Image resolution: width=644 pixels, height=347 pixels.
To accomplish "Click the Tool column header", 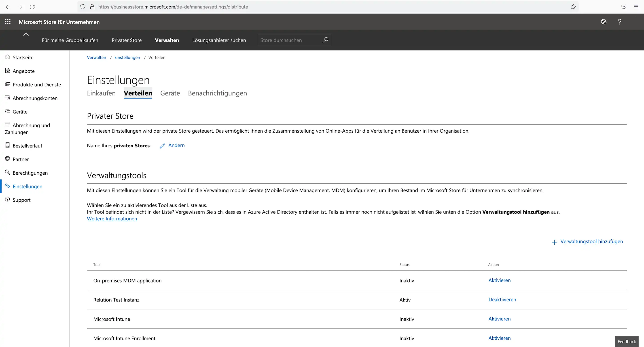I will (x=97, y=265).
